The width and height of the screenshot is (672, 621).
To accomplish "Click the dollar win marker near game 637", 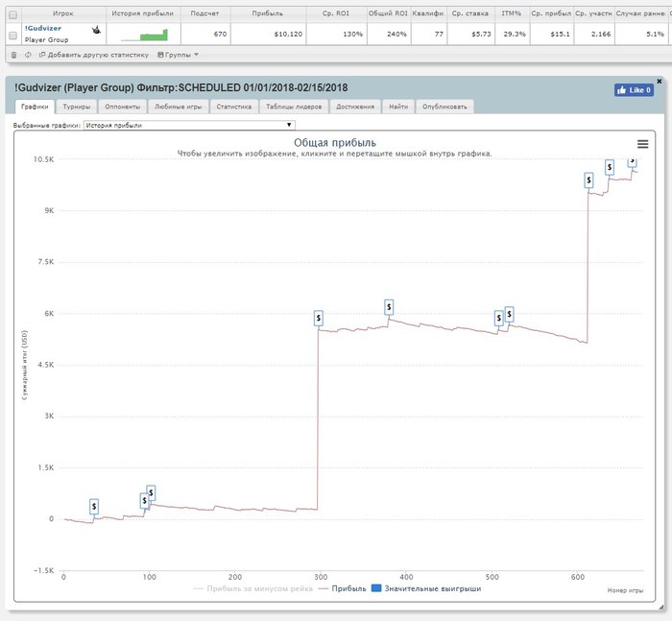I will point(610,167).
